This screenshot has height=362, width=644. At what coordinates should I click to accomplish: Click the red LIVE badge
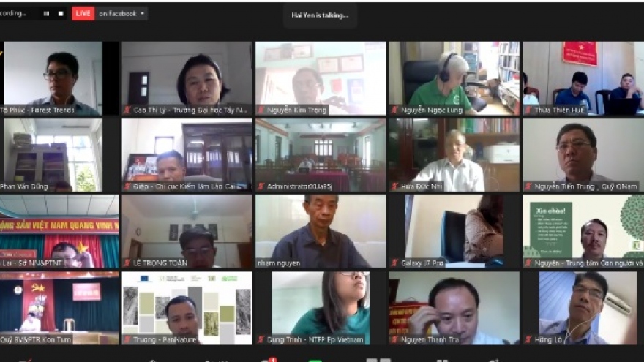pos(83,14)
